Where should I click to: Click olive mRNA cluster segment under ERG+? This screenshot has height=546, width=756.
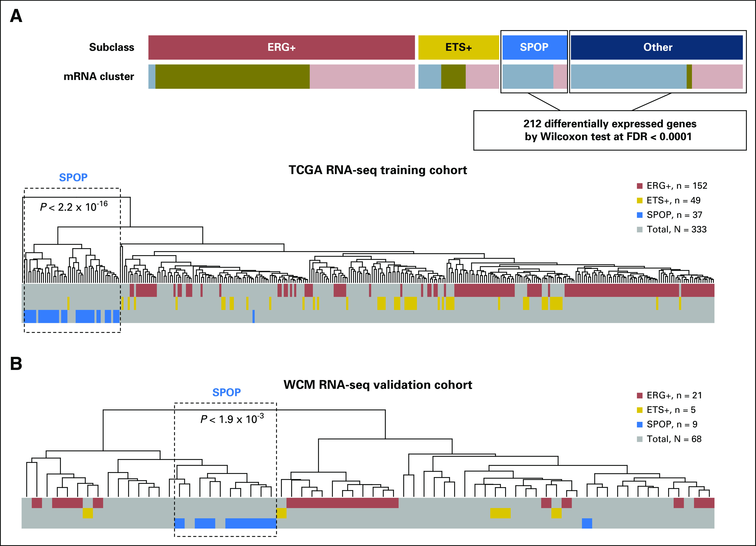tap(232, 76)
